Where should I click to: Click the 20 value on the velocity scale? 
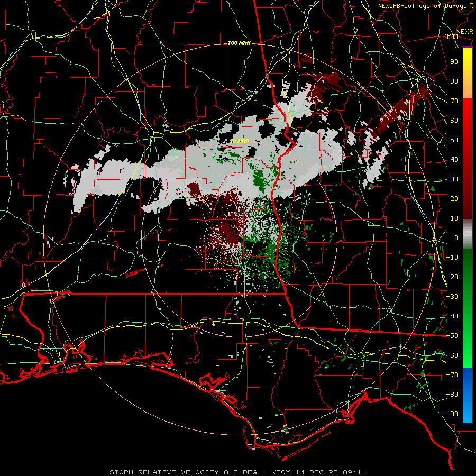pyautogui.click(x=454, y=198)
